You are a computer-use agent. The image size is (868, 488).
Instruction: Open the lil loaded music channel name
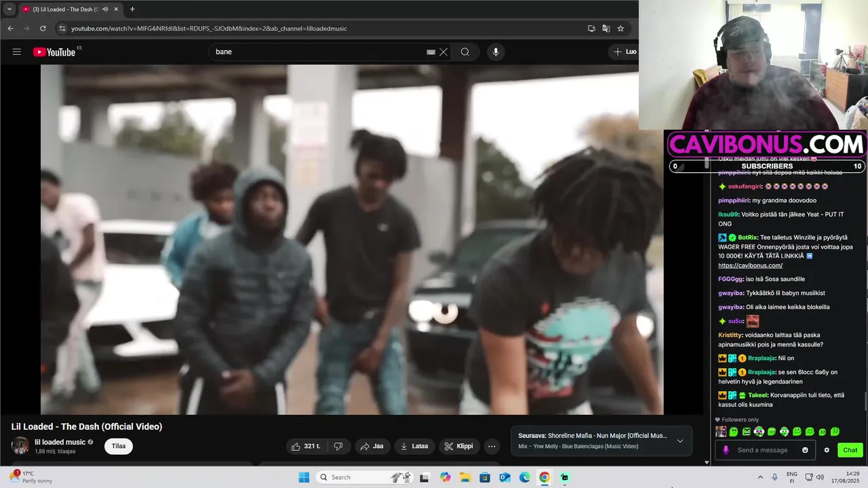pos(60,442)
